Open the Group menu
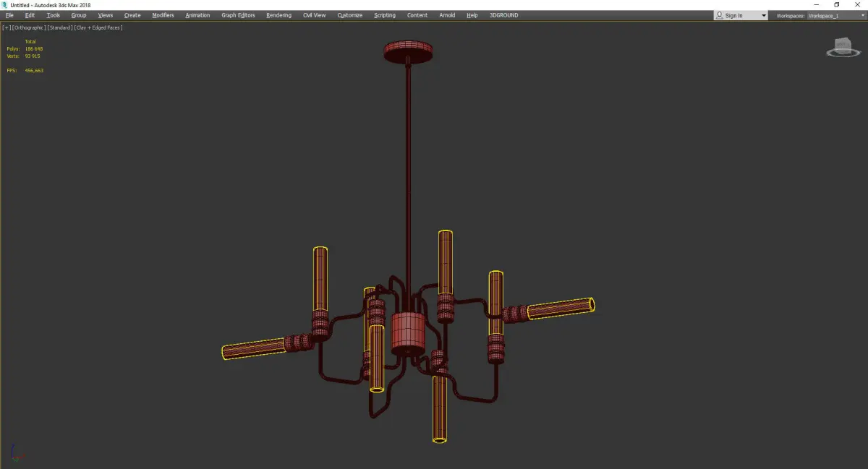This screenshot has height=469, width=868. [x=78, y=15]
